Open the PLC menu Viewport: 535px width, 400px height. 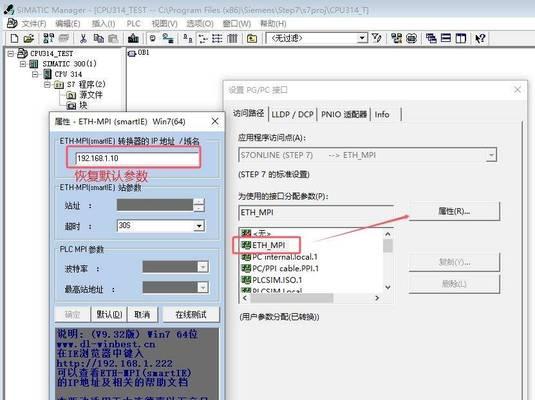click(133, 24)
